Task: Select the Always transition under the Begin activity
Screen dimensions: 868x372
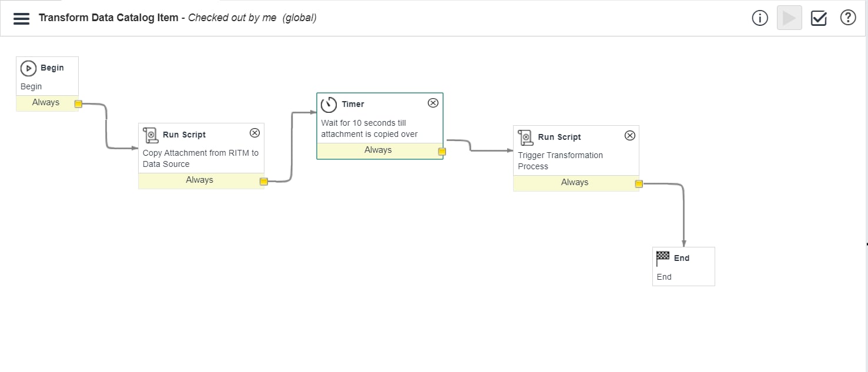Action: tap(46, 102)
